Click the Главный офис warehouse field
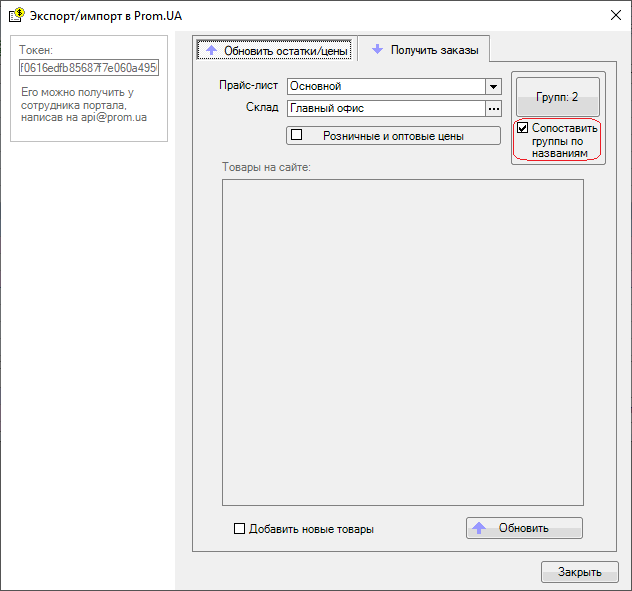 pyautogui.click(x=386, y=108)
